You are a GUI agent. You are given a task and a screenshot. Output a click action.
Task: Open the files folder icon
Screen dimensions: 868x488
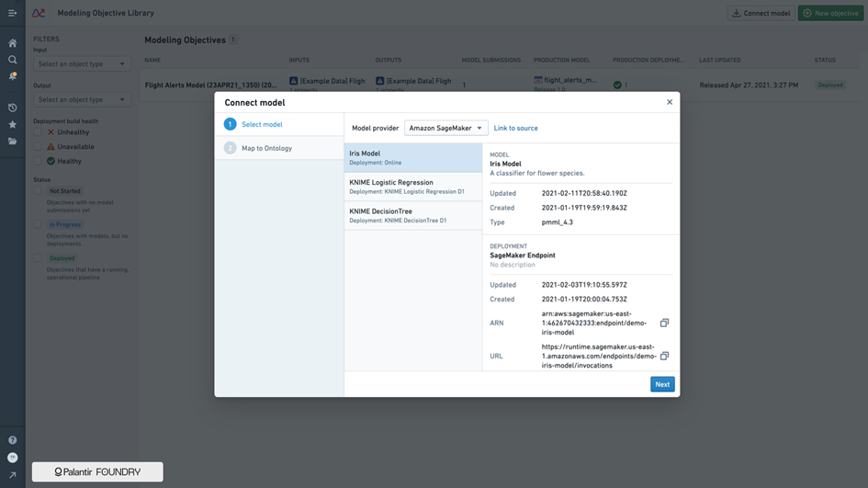point(12,142)
